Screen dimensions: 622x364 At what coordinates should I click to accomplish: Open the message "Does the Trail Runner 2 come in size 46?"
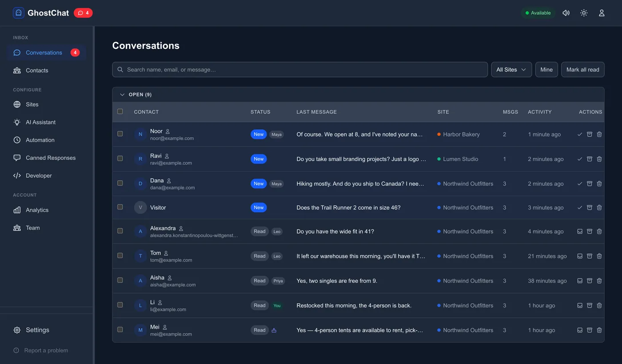coord(348,208)
